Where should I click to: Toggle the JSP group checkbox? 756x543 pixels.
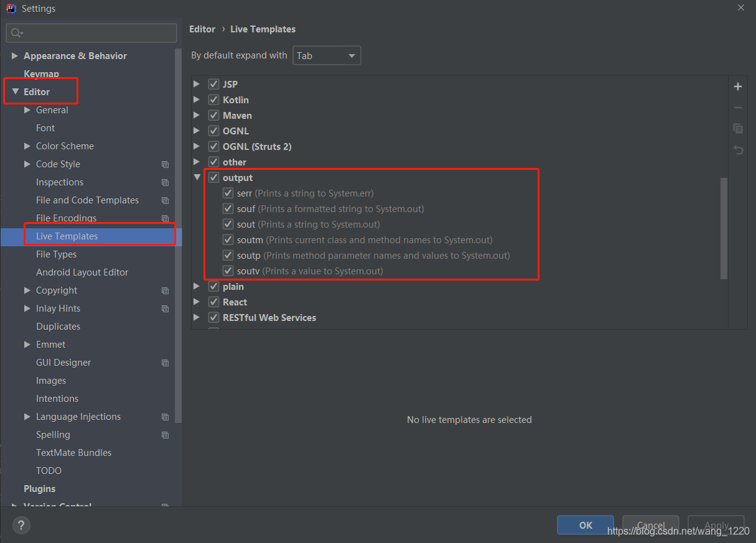tap(214, 84)
